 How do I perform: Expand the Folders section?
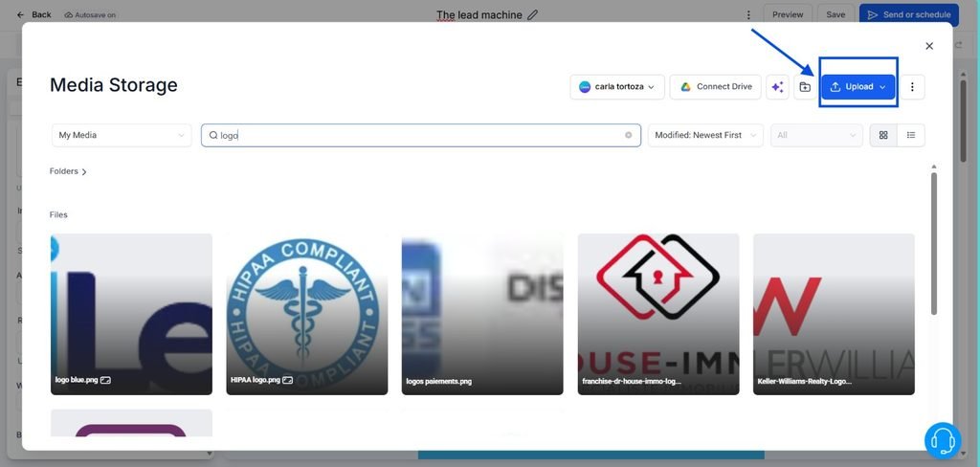click(68, 171)
